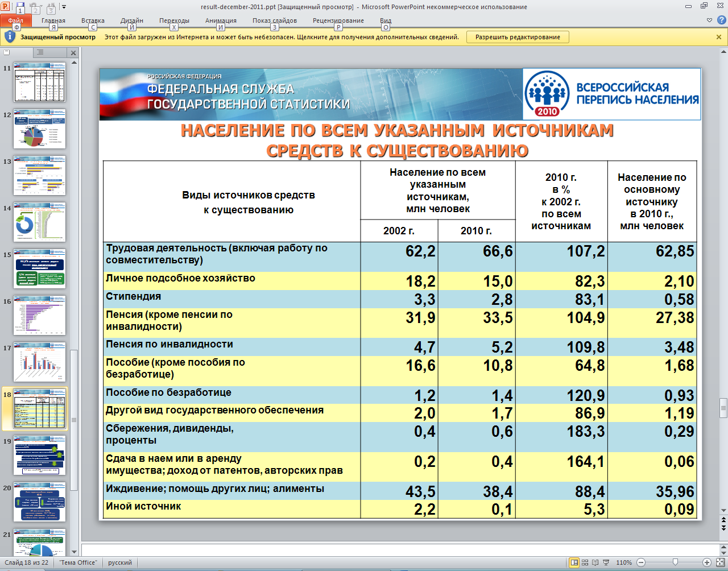Screen dimensions: 728x571
Task: Select slide 19 thumbnail
Action: (x=39, y=455)
